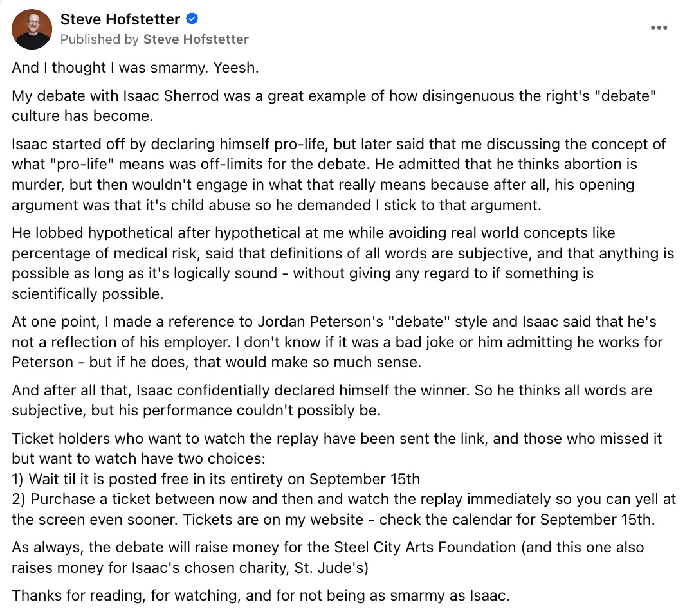Click the paragraph starting "He lobbed hypothetical"
685x616 pixels.
click(x=343, y=264)
